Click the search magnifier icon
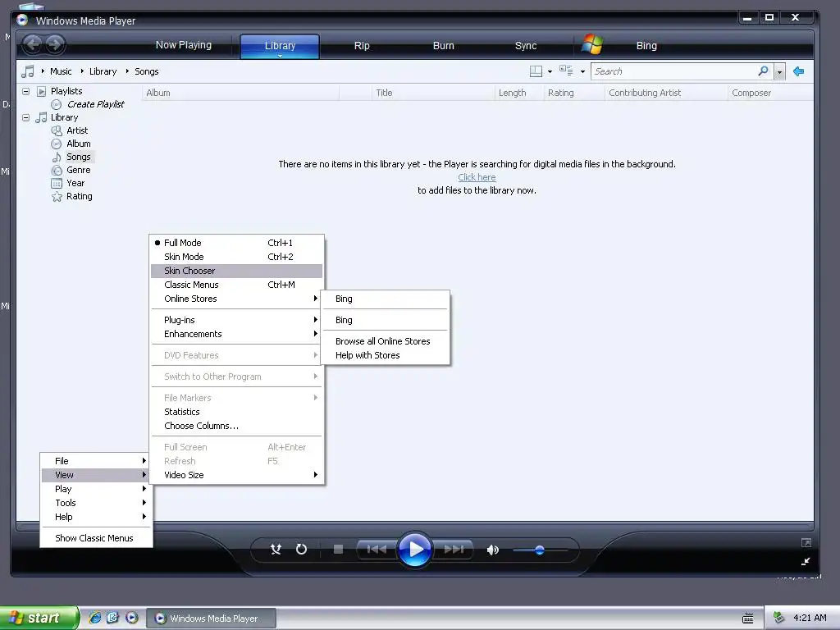 point(764,71)
